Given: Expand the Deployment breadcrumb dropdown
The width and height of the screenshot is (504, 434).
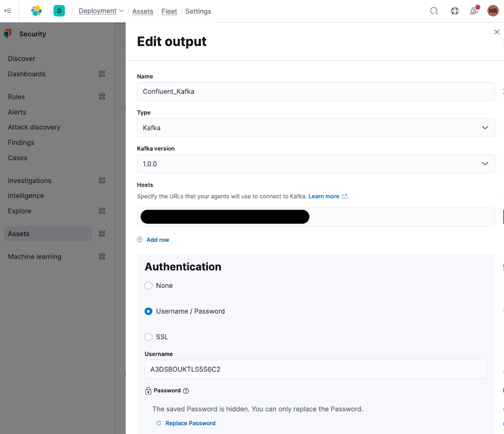Looking at the screenshot, I should pos(101,11).
